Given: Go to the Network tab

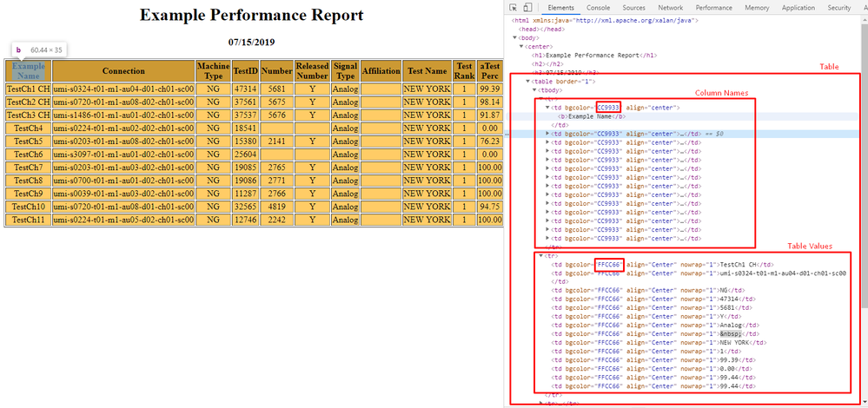Looking at the screenshot, I should [x=671, y=8].
